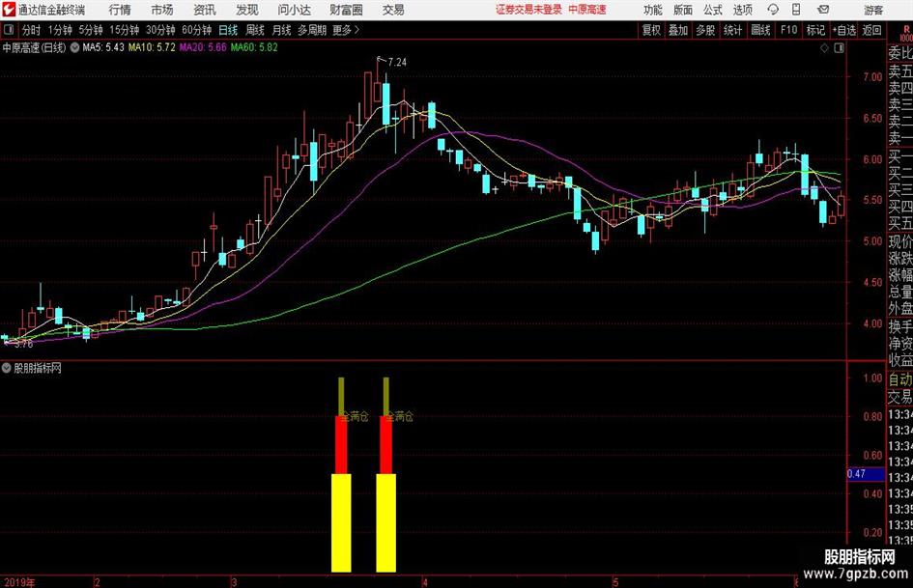Open the 选项 menu
The image size is (913, 588).
point(742,10)
